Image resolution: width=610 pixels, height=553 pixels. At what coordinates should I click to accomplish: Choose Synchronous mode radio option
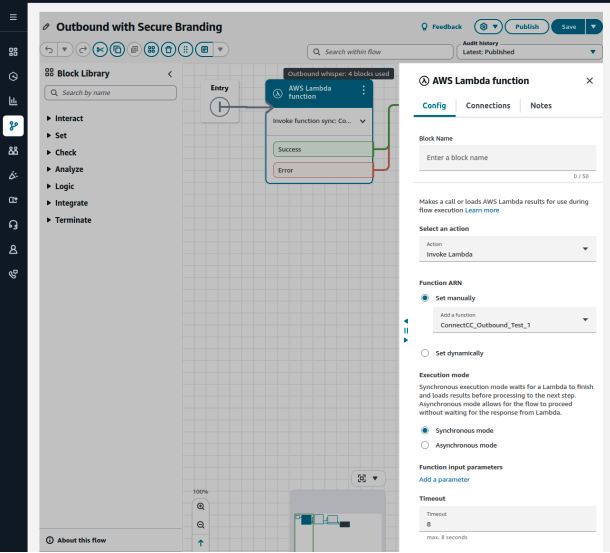pos(425,431)
